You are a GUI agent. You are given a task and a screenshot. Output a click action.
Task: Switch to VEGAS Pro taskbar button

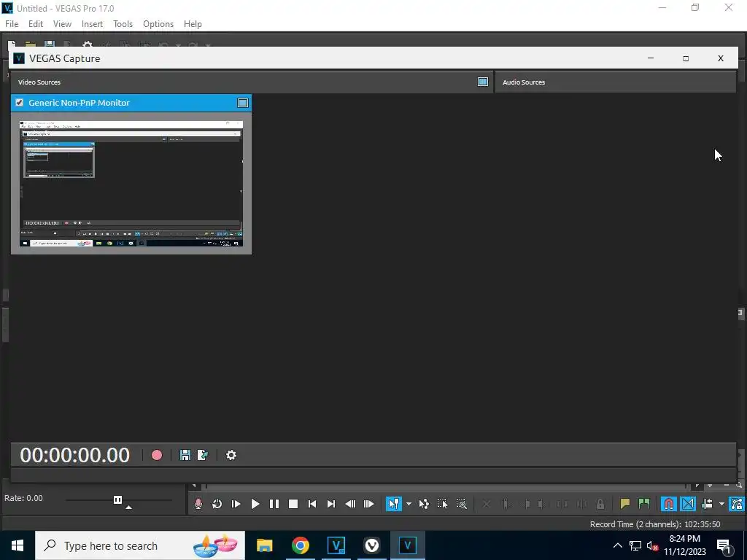[336, 545]
